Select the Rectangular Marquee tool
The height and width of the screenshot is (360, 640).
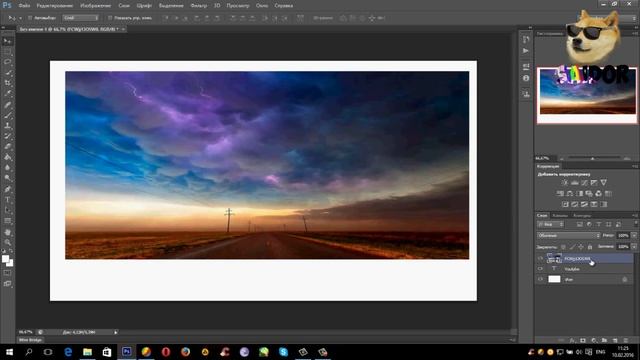(x=7, y=51)
